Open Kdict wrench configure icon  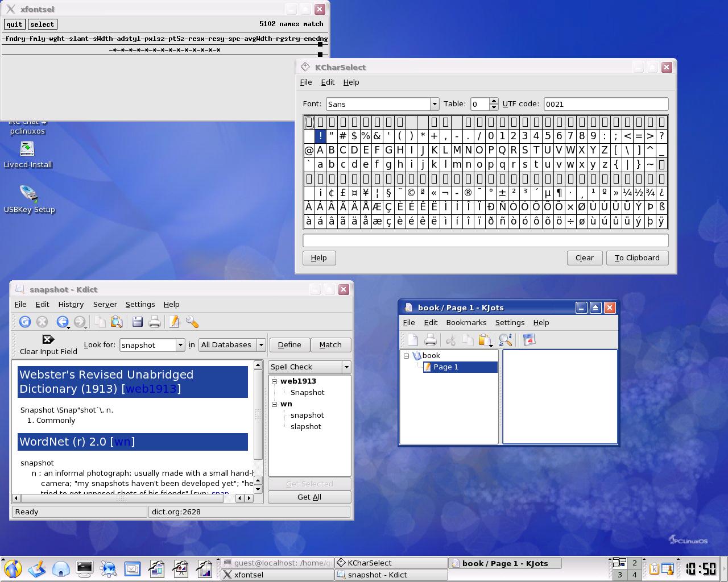pyautogui.click(x=192, y=322)
